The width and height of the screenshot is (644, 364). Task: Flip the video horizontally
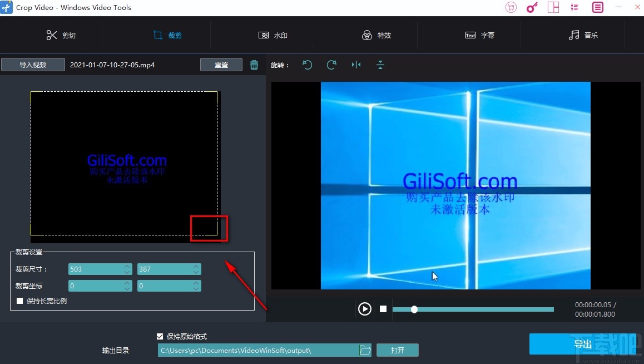[356, 65]
